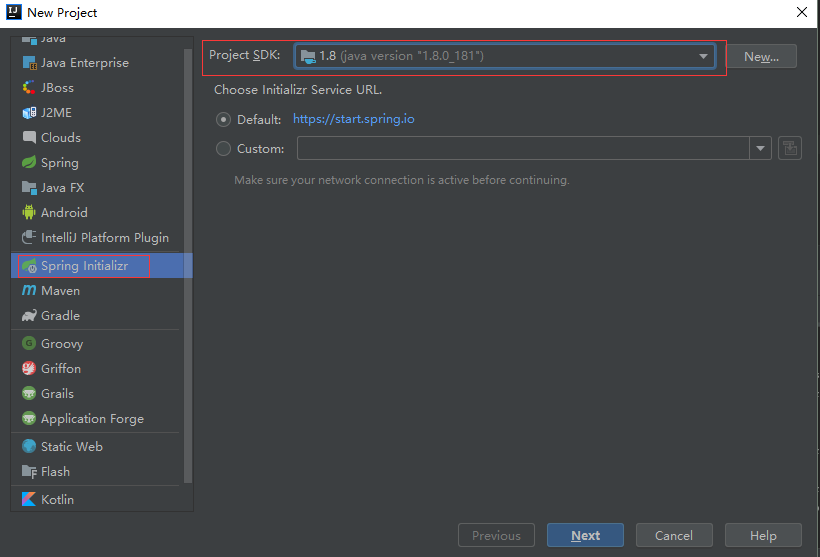Click the Maven m icon

[x=29, y=291]
